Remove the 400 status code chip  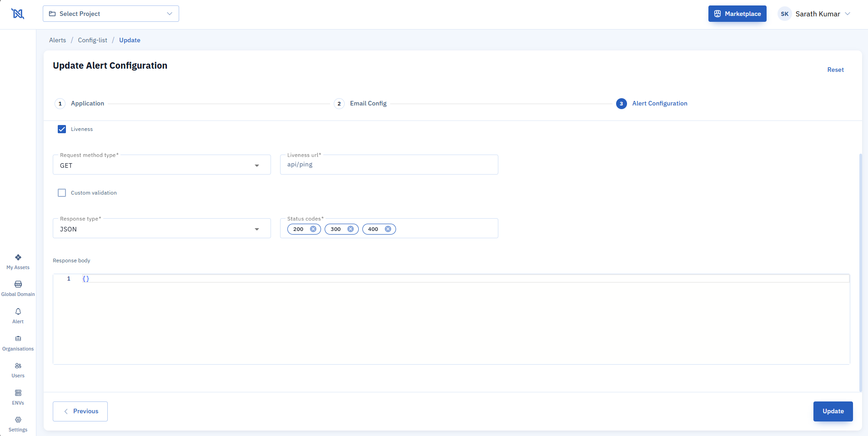[x=388, y=229]
